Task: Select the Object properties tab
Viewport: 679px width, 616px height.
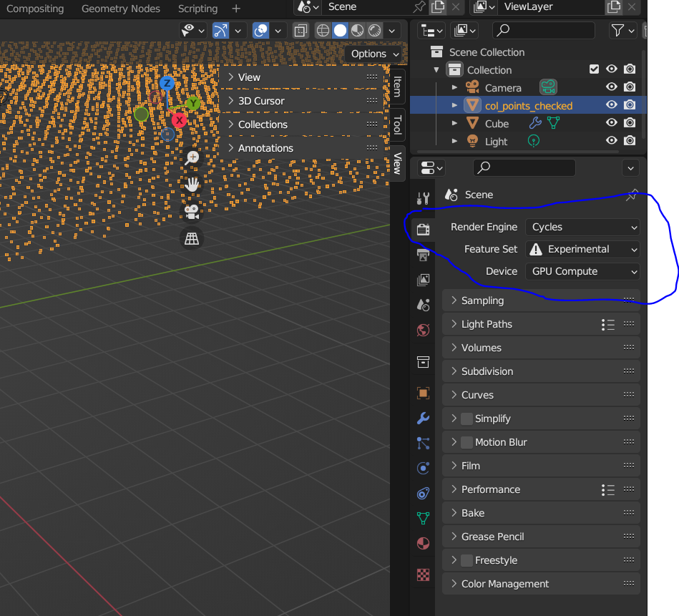Action: point(423,392)
